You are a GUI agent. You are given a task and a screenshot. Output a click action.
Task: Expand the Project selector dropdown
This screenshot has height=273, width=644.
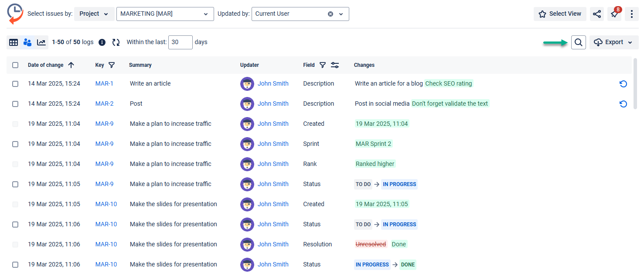[94, 14]
